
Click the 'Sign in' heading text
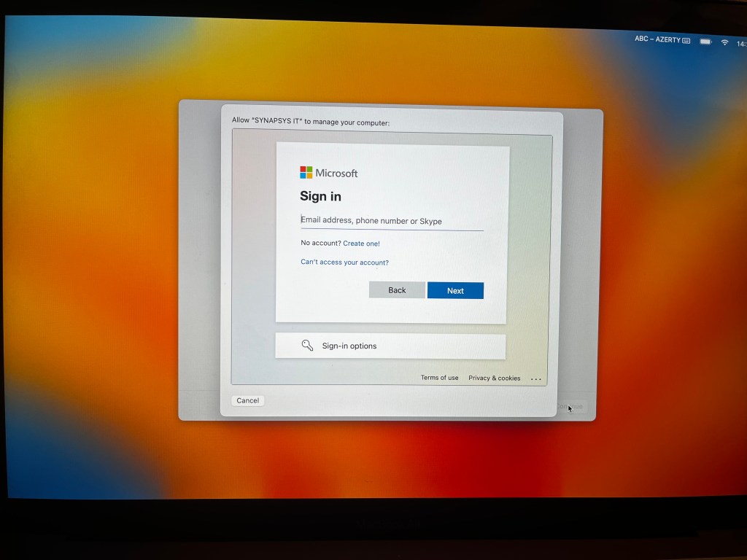coord(320,196)
